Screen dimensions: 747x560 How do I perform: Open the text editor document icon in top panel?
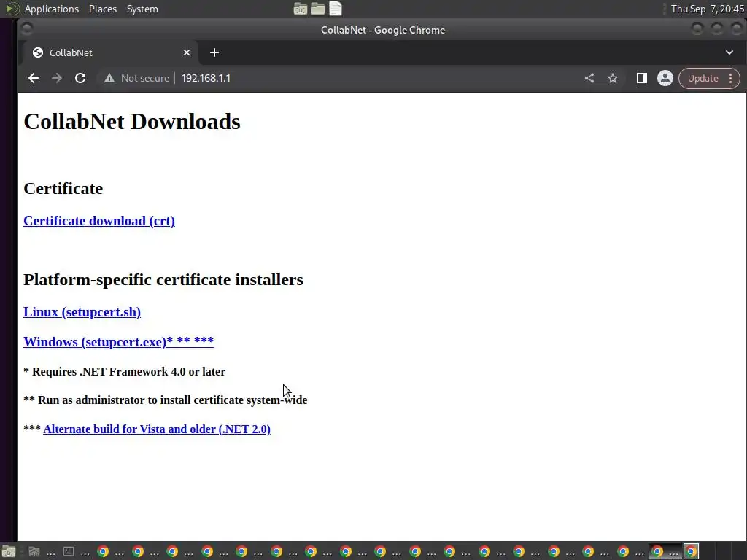coord(336,9)
